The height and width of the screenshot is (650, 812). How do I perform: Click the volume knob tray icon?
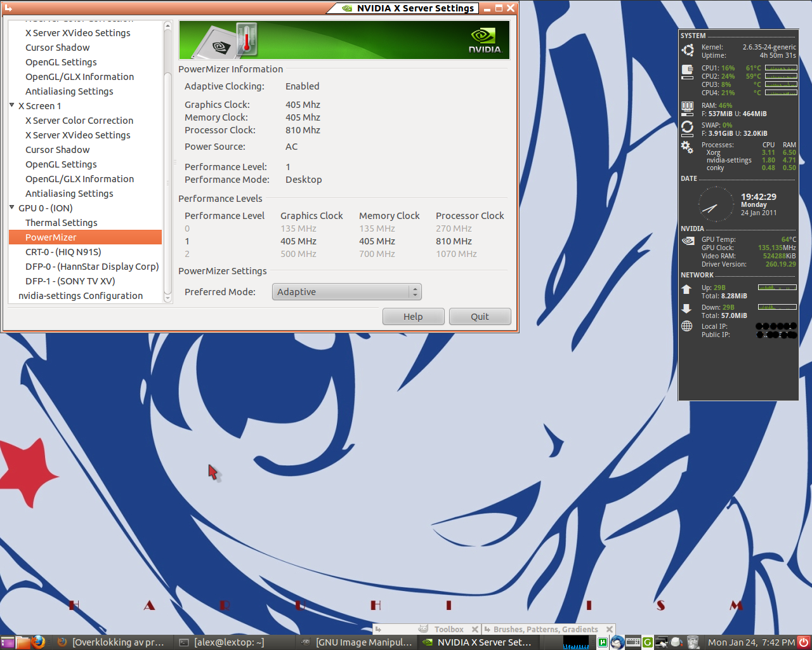click(677, 642)
